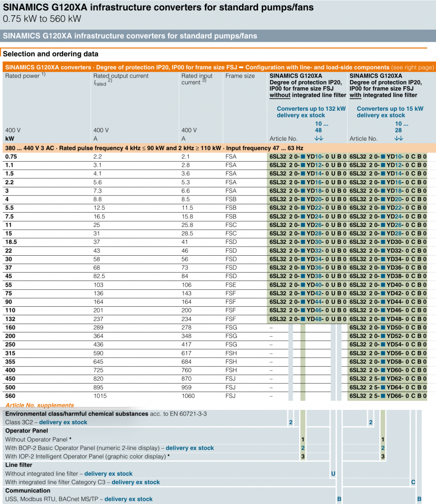Click 'Converters up to 132 kW delivery ex stock'
436x504 pixels.
pos(311,112)
